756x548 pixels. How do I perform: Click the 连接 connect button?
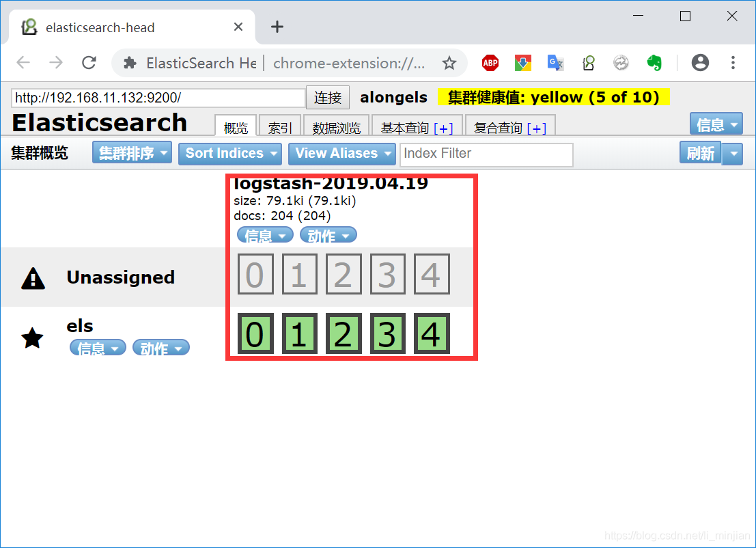[328, 98]
